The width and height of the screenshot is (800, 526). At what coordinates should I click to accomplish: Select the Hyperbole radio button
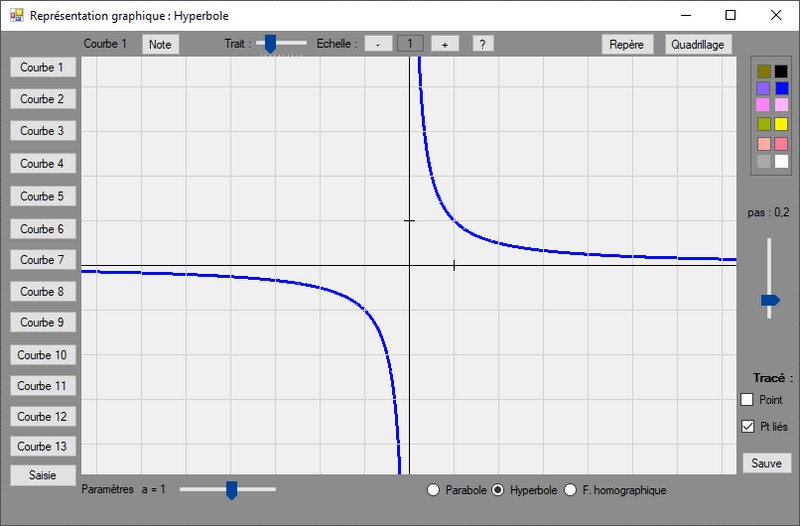[x=498, y=490]
